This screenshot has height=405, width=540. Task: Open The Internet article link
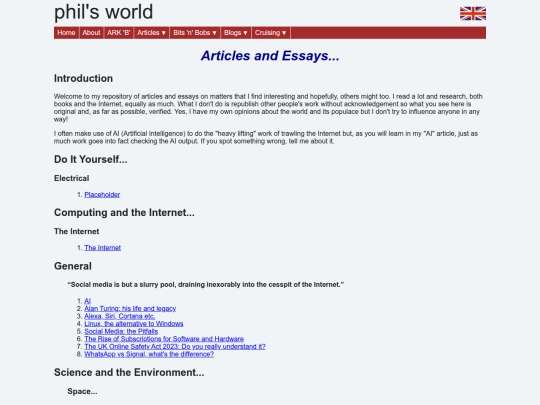point(103,248)
